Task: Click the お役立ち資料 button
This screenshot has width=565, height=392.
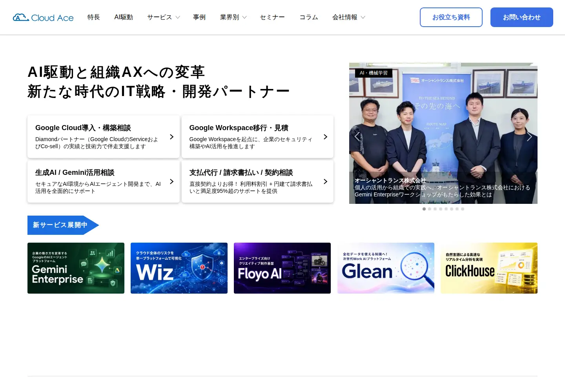Action: coord(451,17)
